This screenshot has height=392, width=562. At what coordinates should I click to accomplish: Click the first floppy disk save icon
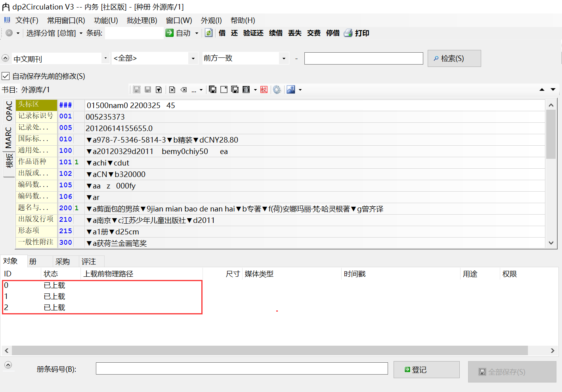coord(137,89)
